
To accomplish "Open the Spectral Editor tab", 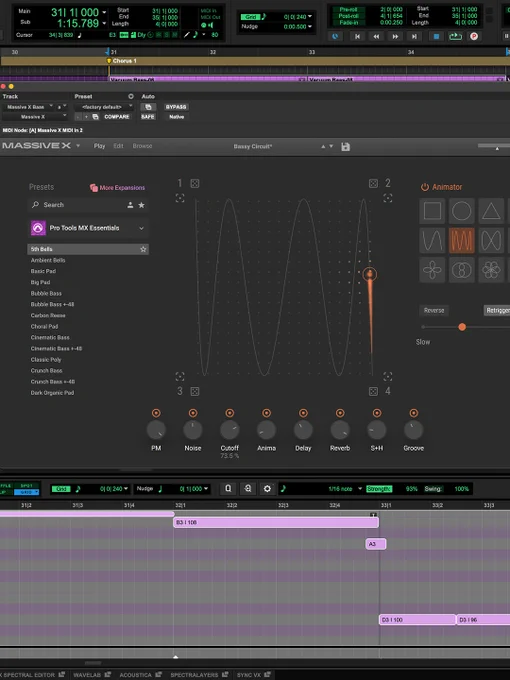I will coord(33,675).
